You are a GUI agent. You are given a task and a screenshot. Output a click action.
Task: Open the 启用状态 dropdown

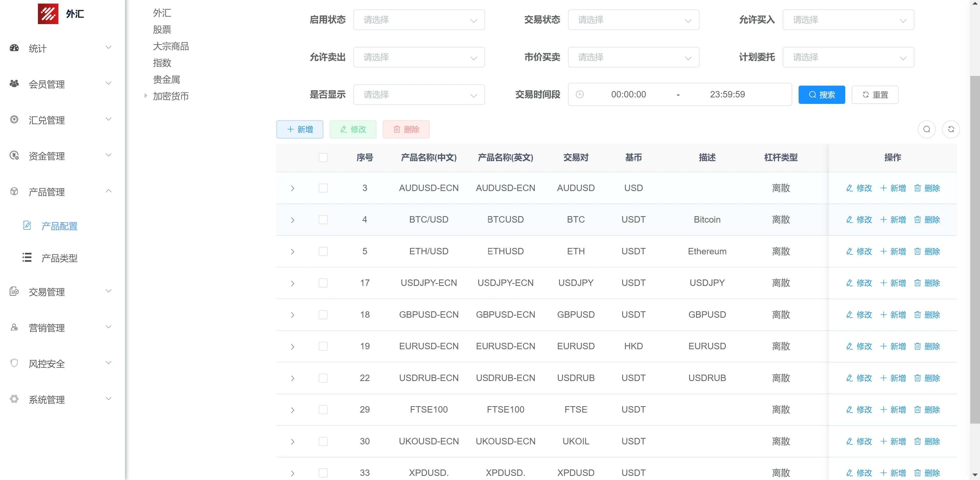(418, 20)
